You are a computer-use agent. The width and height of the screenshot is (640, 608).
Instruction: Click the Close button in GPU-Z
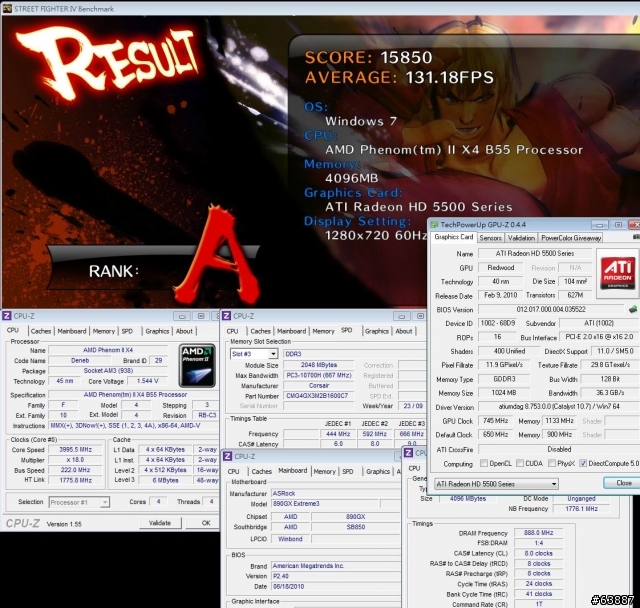(x=623, y=483)
